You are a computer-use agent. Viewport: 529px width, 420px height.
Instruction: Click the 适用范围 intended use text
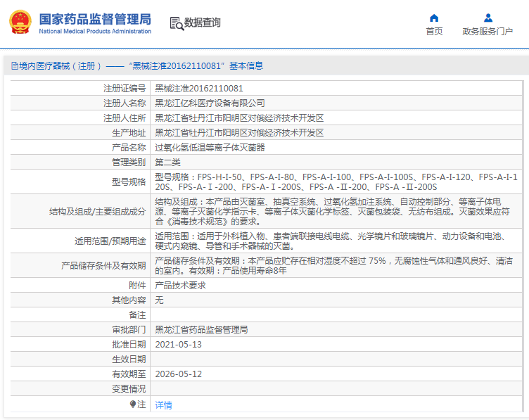coord(331,241)
